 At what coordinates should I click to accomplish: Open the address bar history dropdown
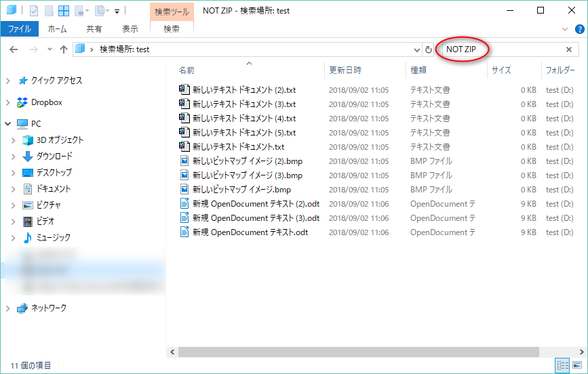(416, 49)
